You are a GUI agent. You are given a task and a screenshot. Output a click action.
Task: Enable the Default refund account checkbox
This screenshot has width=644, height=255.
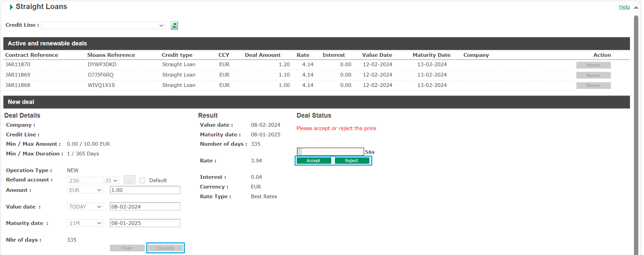(142, 180)
